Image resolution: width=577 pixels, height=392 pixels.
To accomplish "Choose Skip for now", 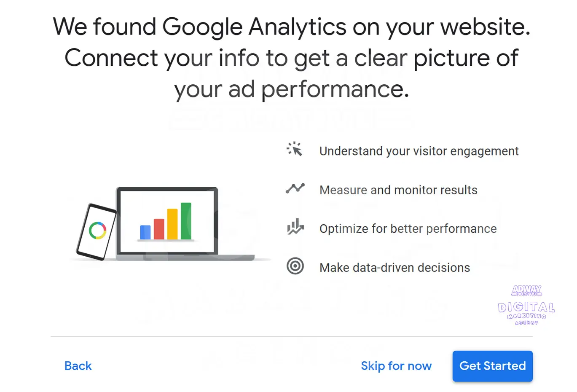I will click(x=396, y=366).
